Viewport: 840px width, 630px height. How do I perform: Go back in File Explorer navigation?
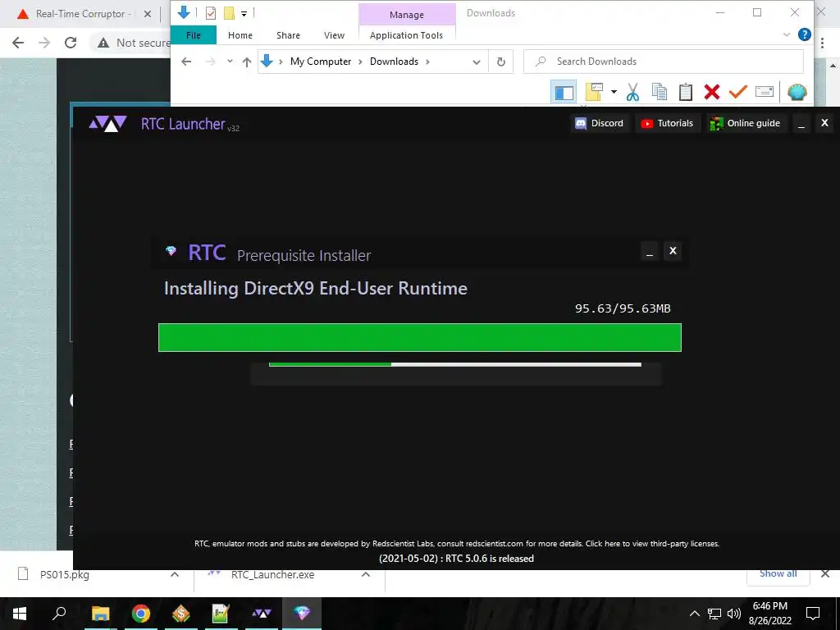pyautogui.click(x=186, y=62)
